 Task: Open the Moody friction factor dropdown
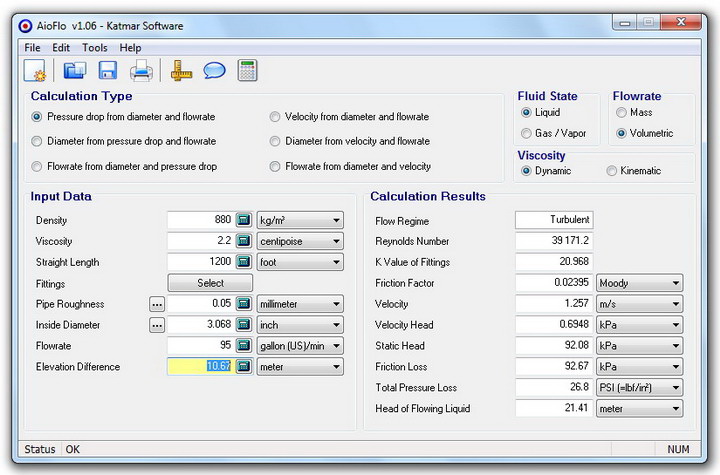639,283
